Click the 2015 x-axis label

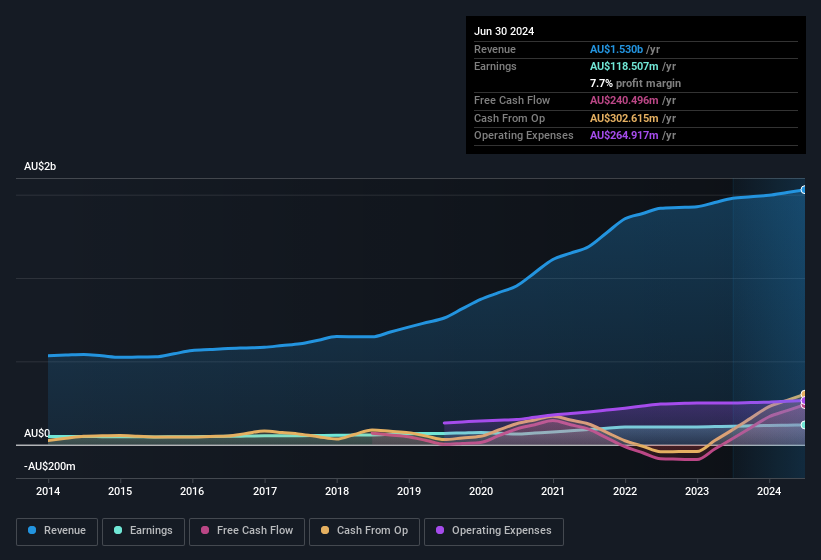tap(120, 491)
